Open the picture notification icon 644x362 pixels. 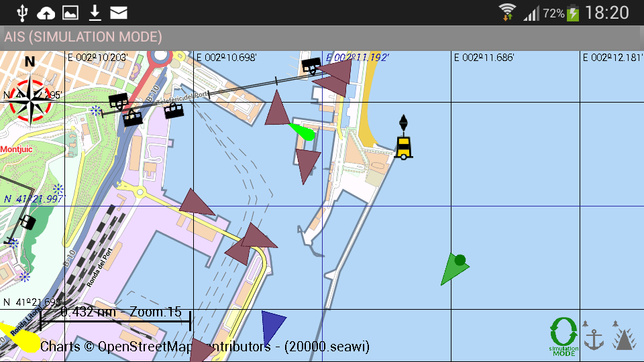point(70,13)
